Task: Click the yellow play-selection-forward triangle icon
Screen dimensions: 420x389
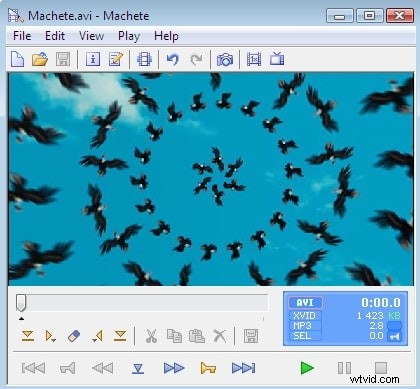Action: pos(50,336)
